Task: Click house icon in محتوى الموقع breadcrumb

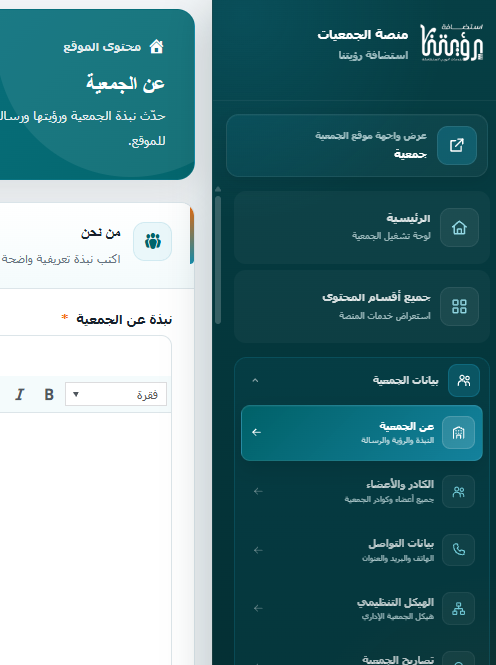Action: click(156, 46)
